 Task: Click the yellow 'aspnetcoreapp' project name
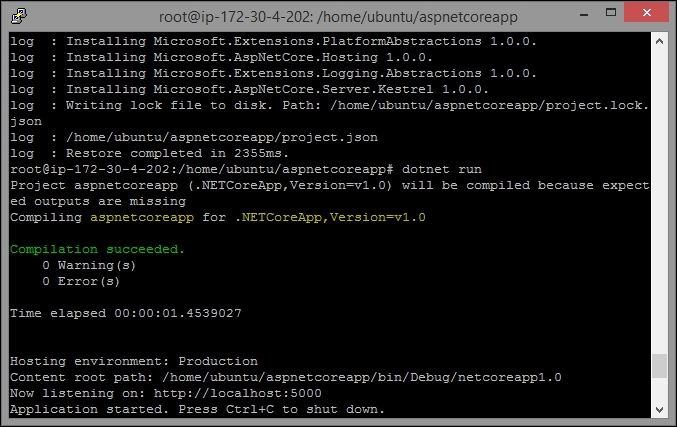point(142,218)
